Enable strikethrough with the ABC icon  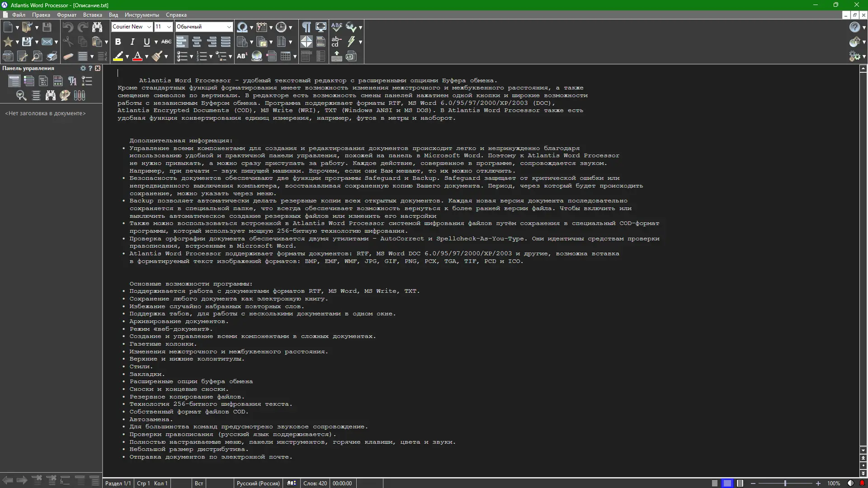166,42
